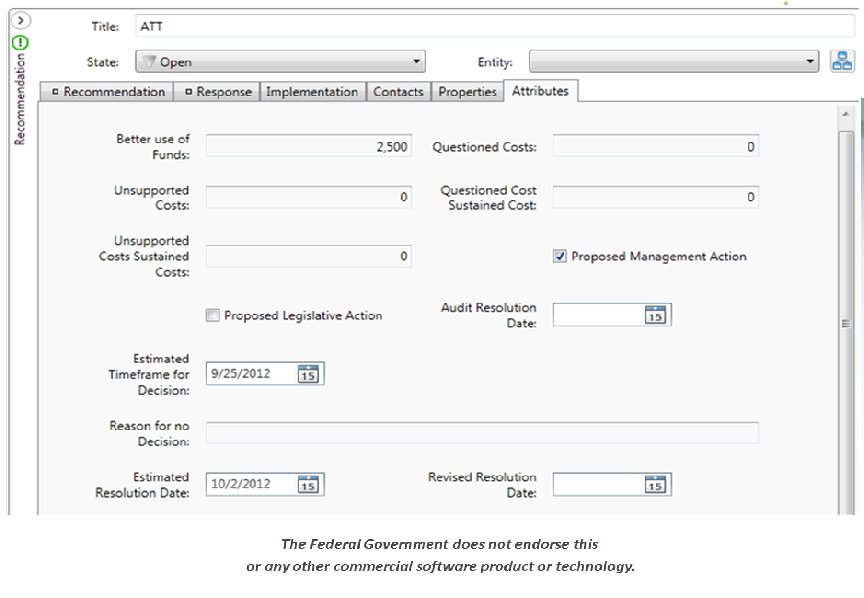Open calendar for Estimated Timeframe for Decision
The width and height of the screenshot is (864, 598).
308,374
